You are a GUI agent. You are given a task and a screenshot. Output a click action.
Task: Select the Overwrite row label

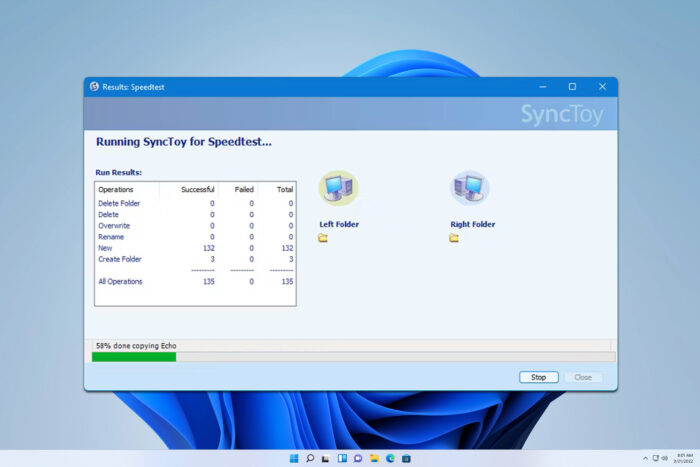[114, 226]
